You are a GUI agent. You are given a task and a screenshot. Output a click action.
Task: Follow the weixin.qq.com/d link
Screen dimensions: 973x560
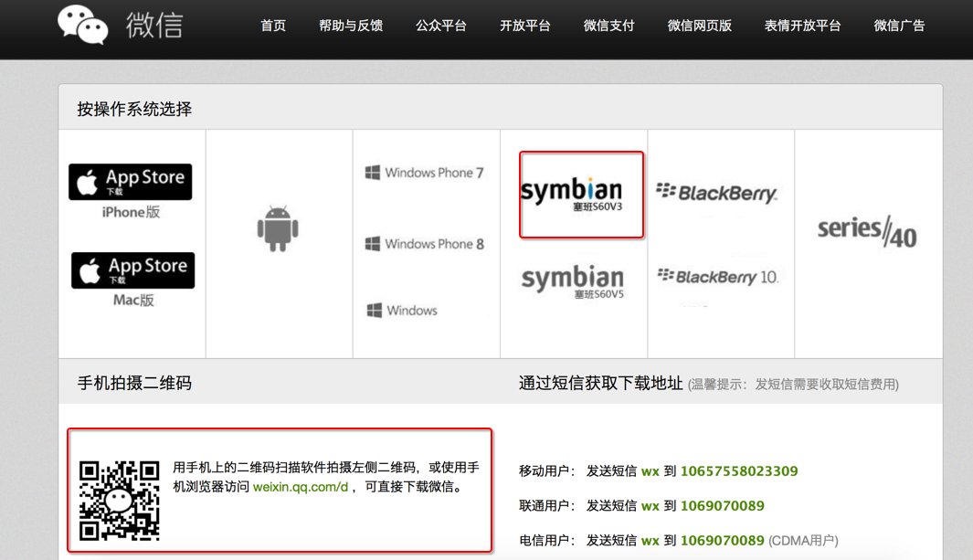point(301,487)
